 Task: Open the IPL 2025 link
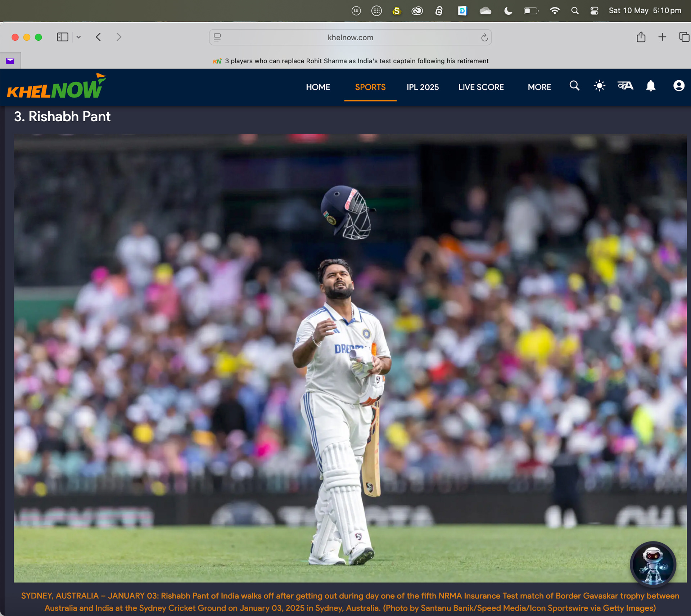pos(423,87)
